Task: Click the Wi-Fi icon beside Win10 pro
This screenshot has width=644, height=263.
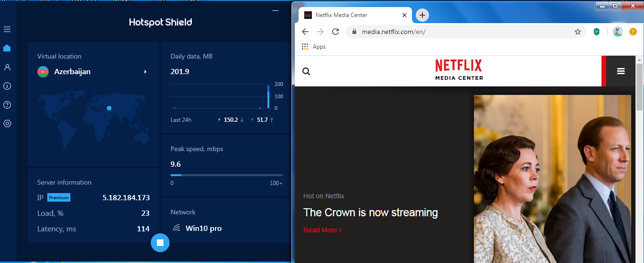Action: coord(176,229)
